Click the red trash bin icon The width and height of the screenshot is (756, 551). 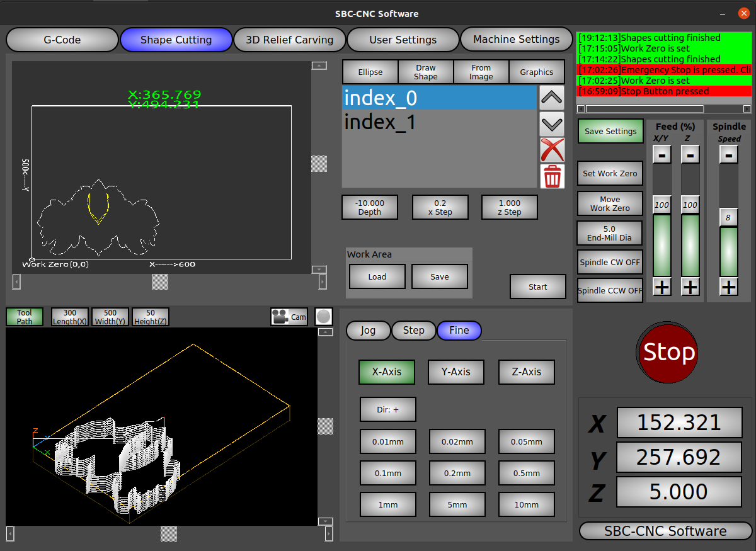pos(552,176)
